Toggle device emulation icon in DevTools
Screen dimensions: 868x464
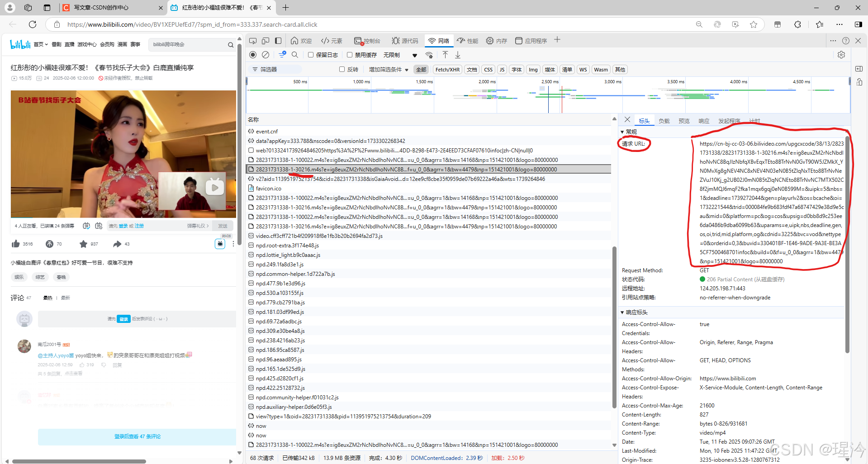click(x=266, y=41)
